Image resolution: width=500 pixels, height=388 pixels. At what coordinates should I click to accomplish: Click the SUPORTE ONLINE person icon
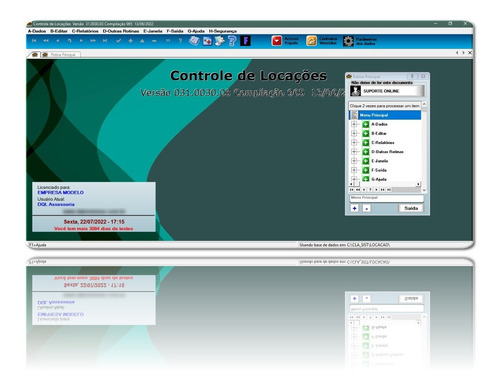355,91
